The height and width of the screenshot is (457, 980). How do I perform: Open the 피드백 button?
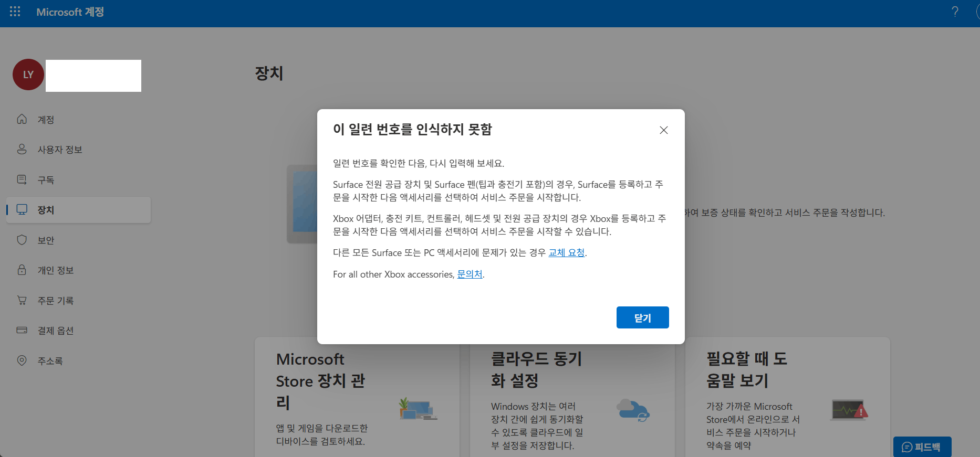click(x=922, y=447)
